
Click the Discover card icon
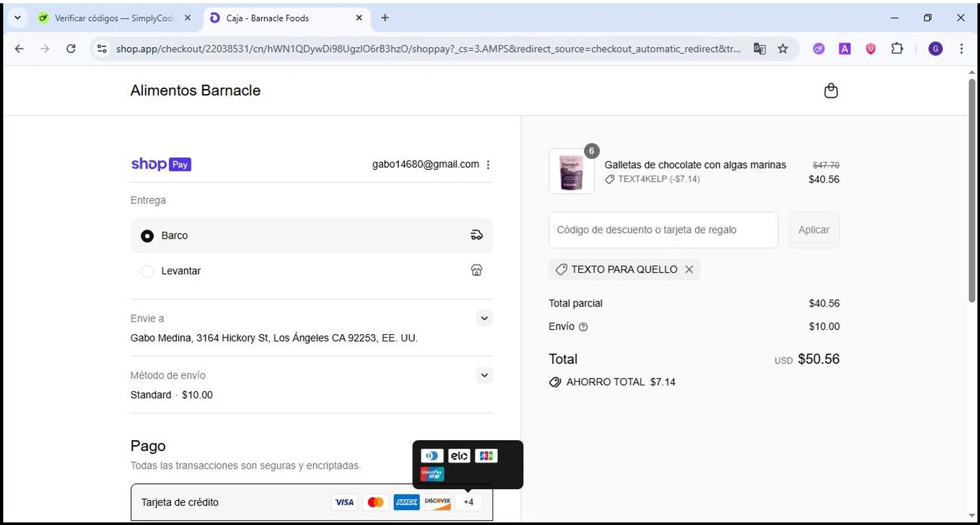tap(438, 502)
